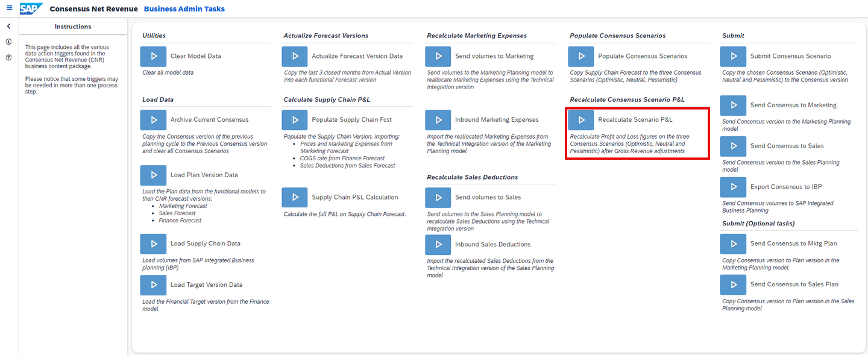Click the 'Marketing Forecast' bullet under Load Plan
Image resolution: width=868 pixels, height=355 pixels.
[x=183, y=206]
